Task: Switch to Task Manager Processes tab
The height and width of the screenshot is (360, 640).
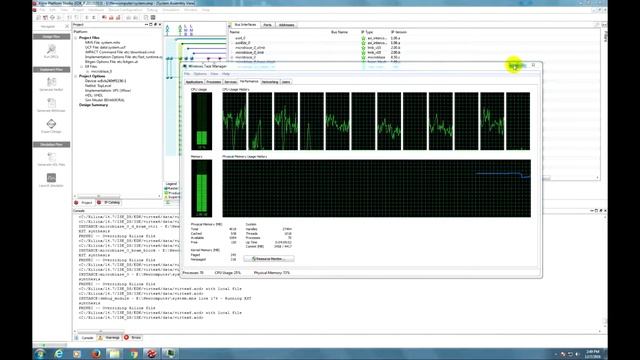Action: 213,82
